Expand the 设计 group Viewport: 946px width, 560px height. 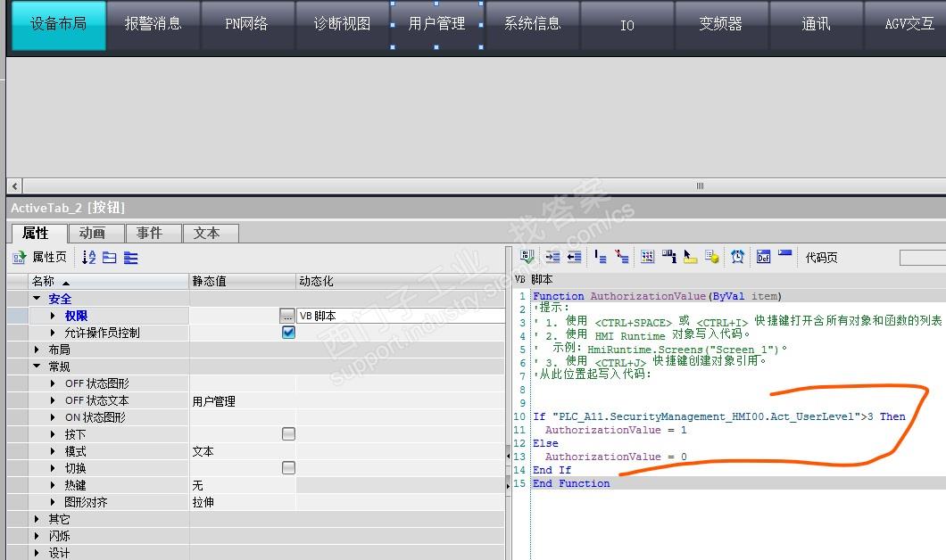point(37,552)
